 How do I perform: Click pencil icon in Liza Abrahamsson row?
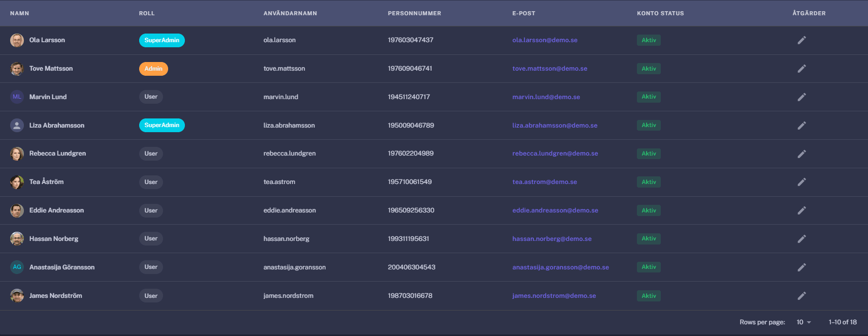click(801, 126)
